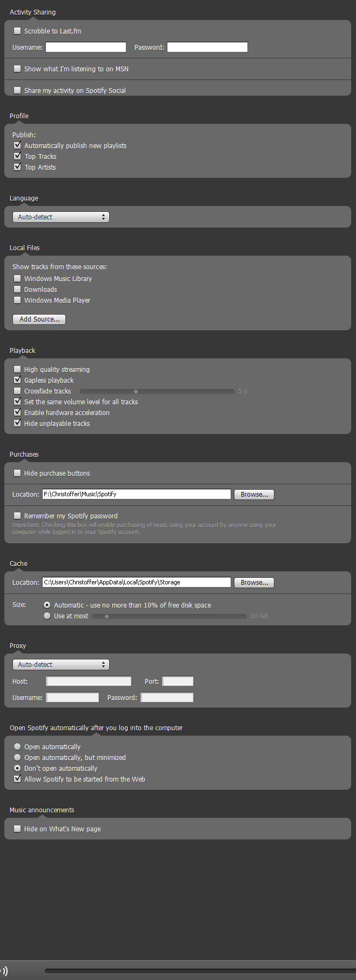Disable Enable hardware acceleration checkbox
The image size is (356, 980).
point(17,412)
